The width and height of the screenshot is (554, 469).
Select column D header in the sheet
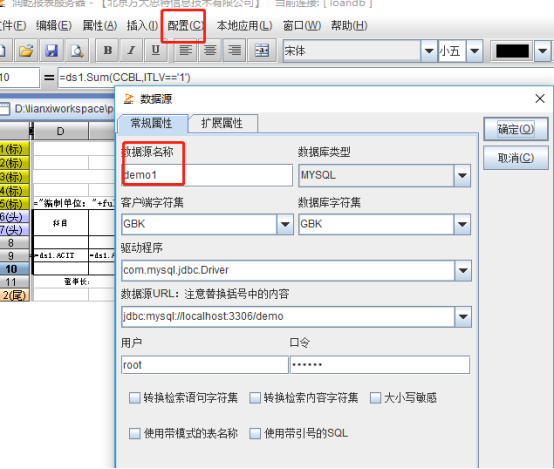(x=60, y=131)
